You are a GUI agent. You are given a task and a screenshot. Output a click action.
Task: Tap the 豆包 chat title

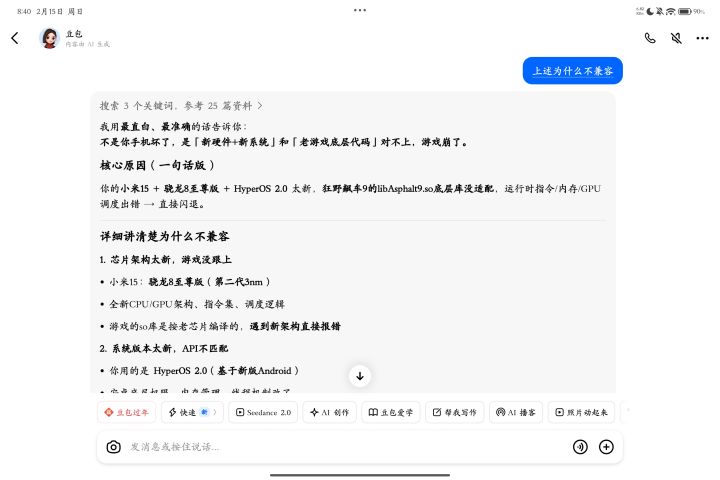[x=74, y=34]
